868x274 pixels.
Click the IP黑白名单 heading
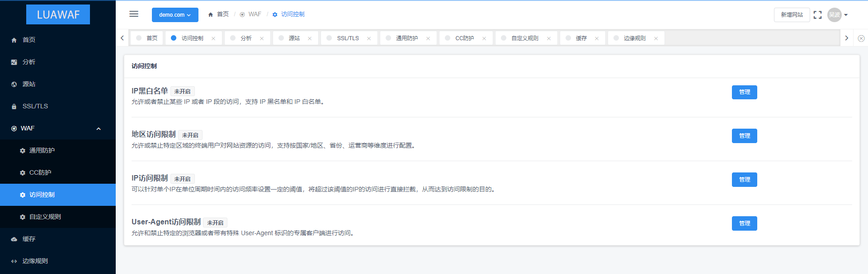point(150,91)
